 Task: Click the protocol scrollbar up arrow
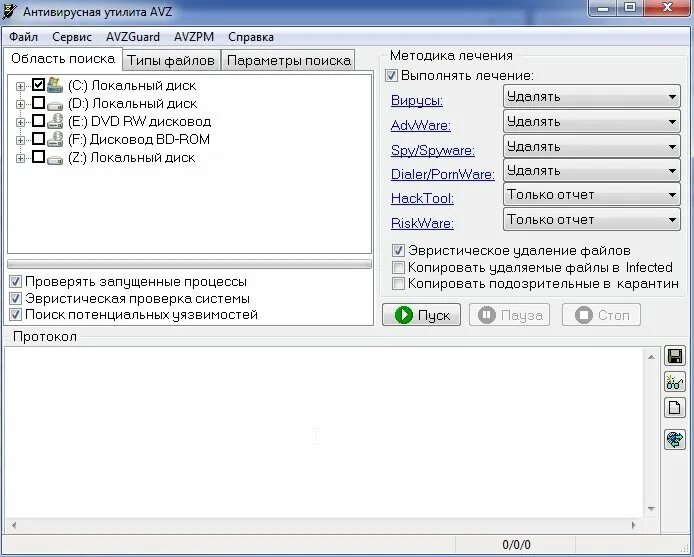[x=651, y=356]
